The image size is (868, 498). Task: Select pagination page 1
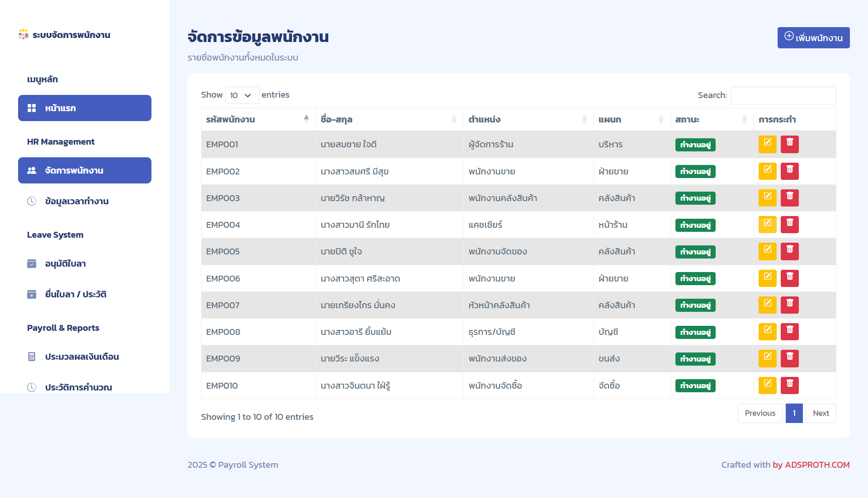click(794, 413)
